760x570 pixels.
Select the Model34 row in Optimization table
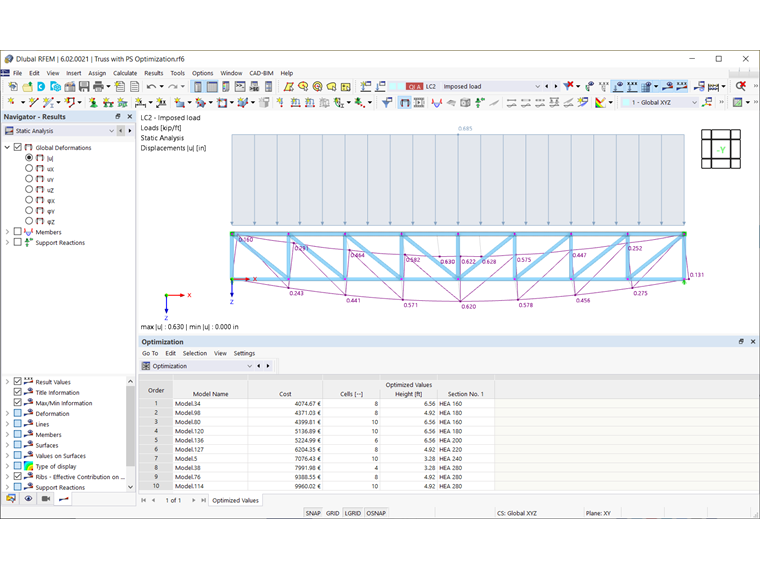click(x=317, y=403)
